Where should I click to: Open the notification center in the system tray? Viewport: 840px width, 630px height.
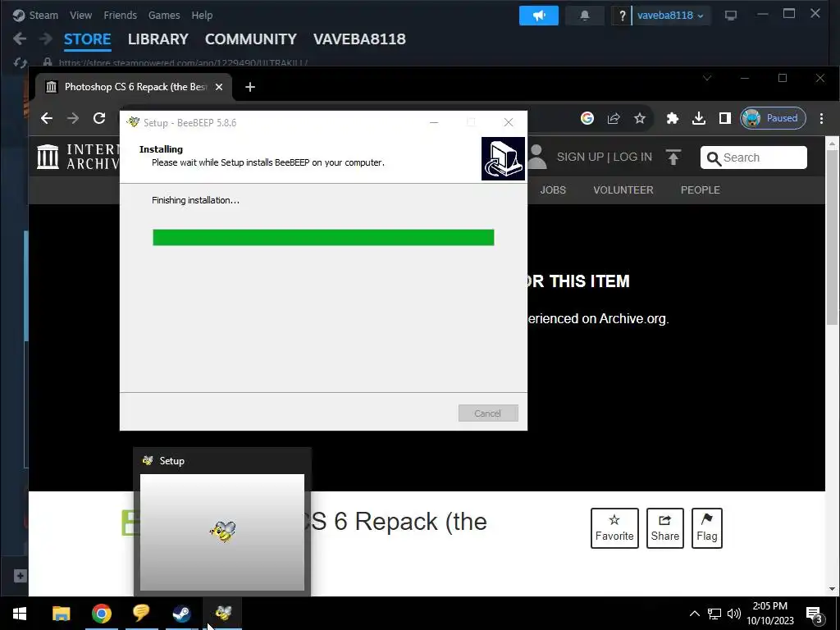pyautogui.click(x=814, y=614)
